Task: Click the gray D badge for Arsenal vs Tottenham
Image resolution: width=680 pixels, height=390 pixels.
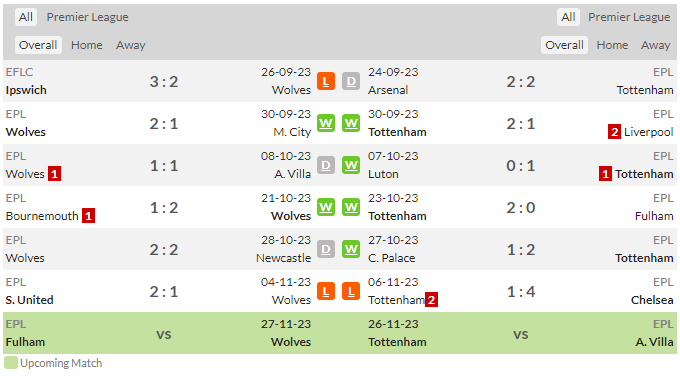Action: (351, 82)
